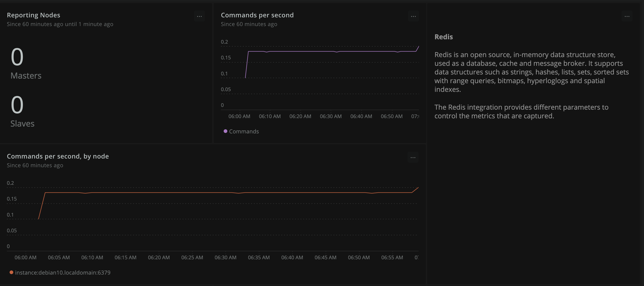Click the purple Commands legend dot
This screenshot has width=644, height=286.
click(x=225, y=131)
